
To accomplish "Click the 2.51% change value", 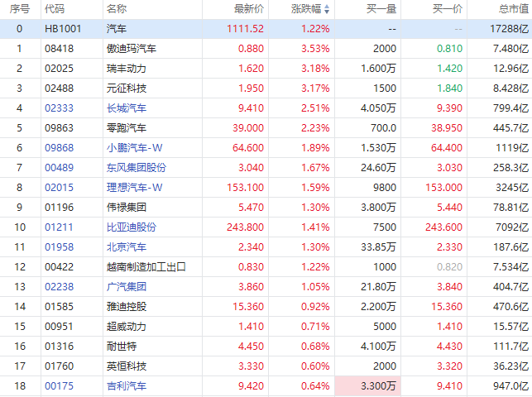I will click(315, 108).
